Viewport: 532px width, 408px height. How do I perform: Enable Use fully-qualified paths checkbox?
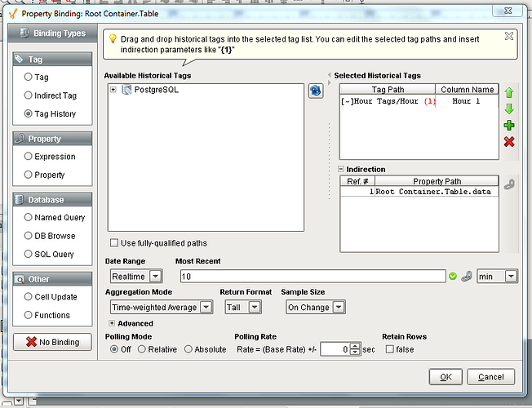point(114,243)
